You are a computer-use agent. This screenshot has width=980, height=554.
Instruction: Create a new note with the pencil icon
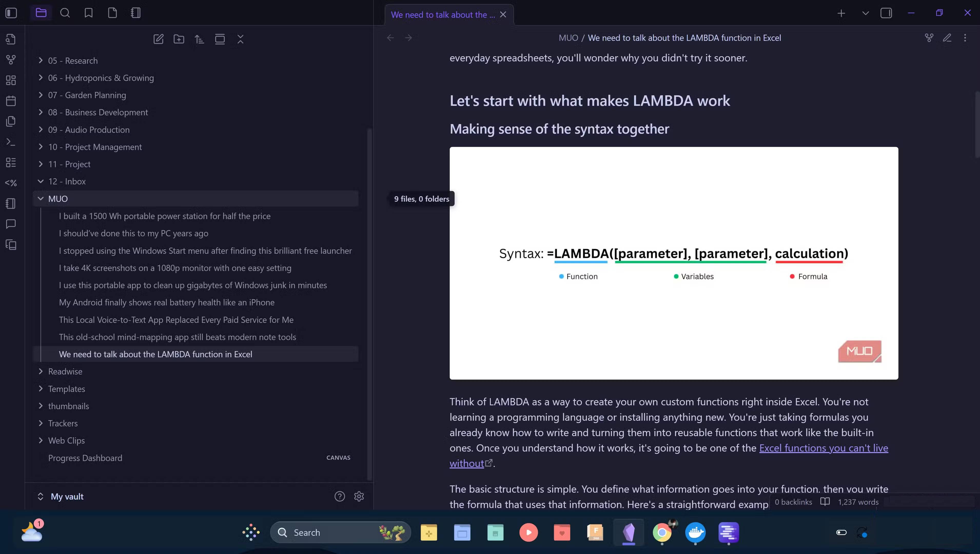click(x=158, y=39)
